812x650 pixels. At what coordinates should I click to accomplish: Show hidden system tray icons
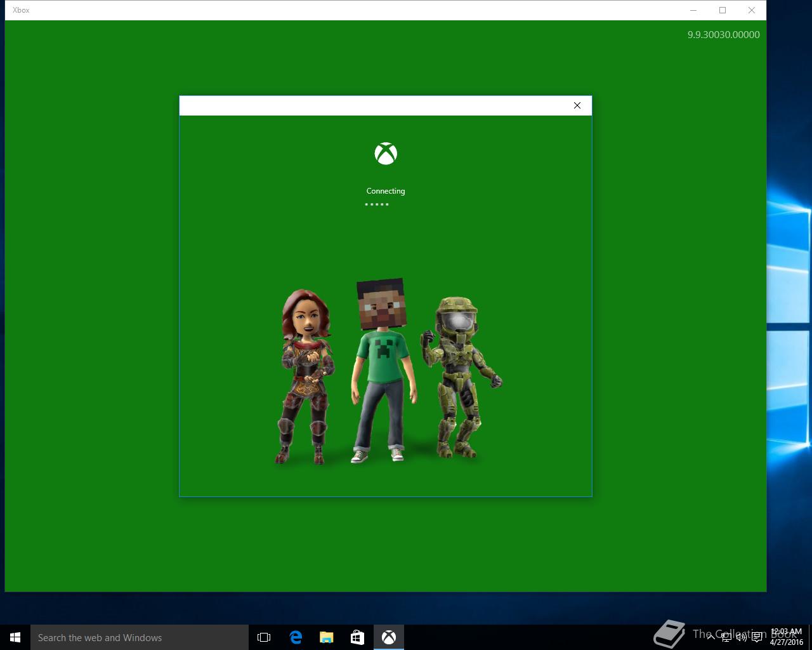pyautogui.click(x=710, y=637)
